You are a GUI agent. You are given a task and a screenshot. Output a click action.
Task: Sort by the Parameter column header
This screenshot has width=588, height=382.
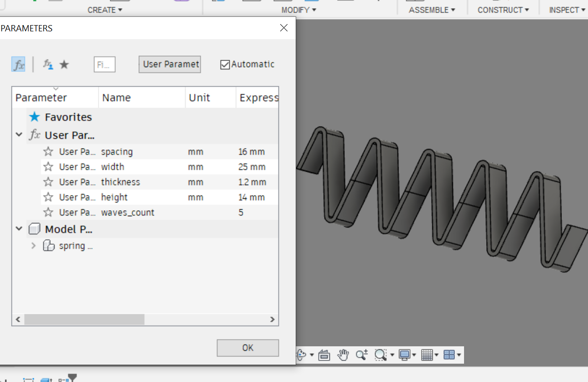tap(55, 97)
